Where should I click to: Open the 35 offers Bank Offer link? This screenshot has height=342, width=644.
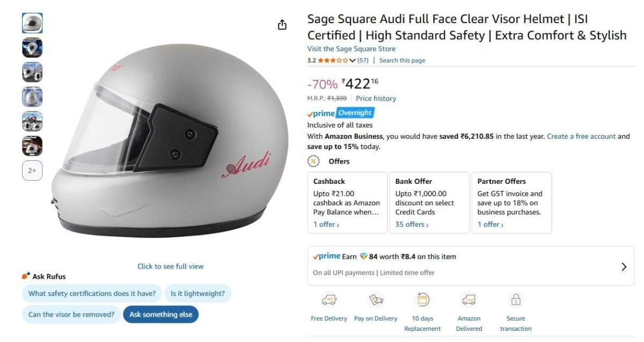coord(412,225)
